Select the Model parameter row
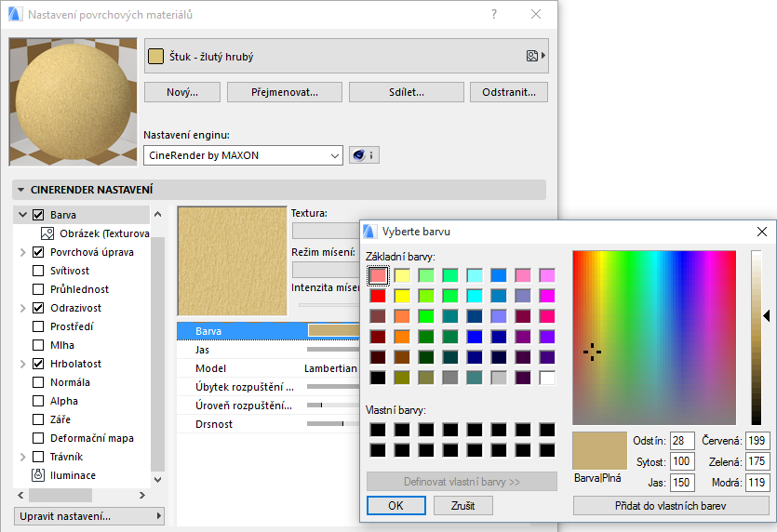The height and width of the screenshot is (532, 777). [x=268, y=368]
